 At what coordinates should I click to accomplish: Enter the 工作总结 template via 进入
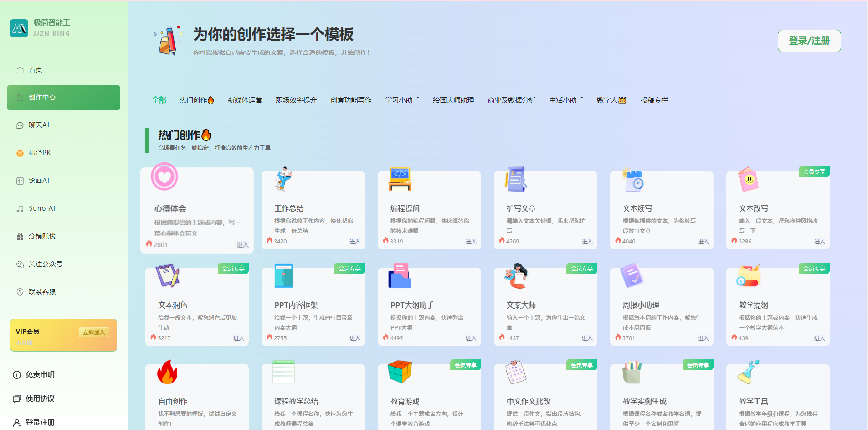click(x=355, y=241)
